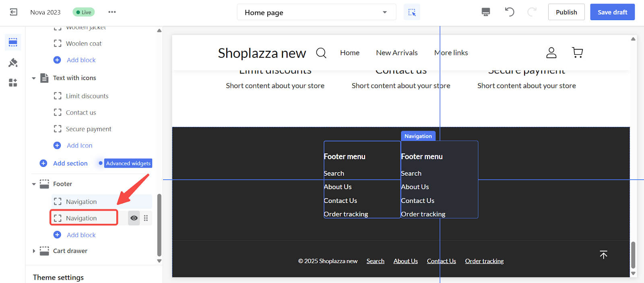This screenshot has width=644, height=283.
Task: Toggle the element inspector selection icon
Action: 412,12
